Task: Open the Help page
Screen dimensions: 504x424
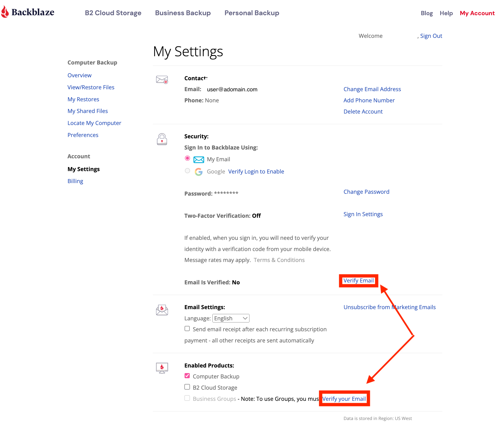Action: coord(446,13)
